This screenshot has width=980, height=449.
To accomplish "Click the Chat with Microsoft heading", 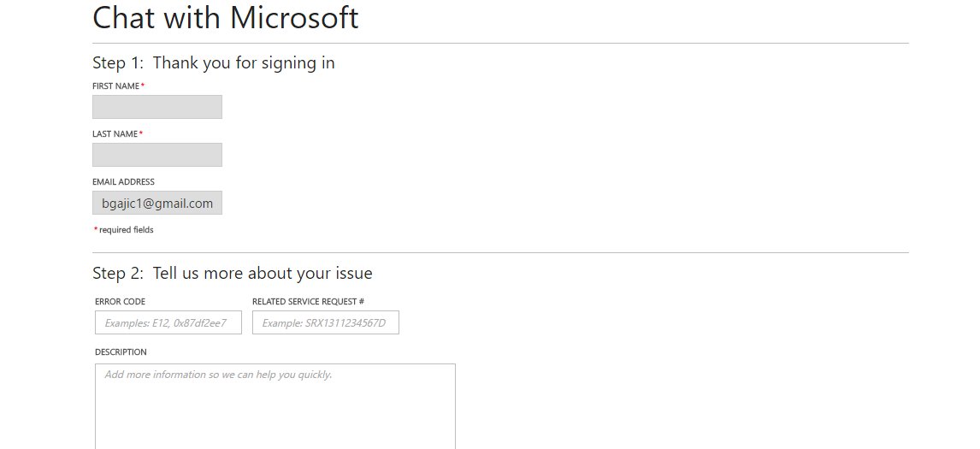I will point(226,17).
